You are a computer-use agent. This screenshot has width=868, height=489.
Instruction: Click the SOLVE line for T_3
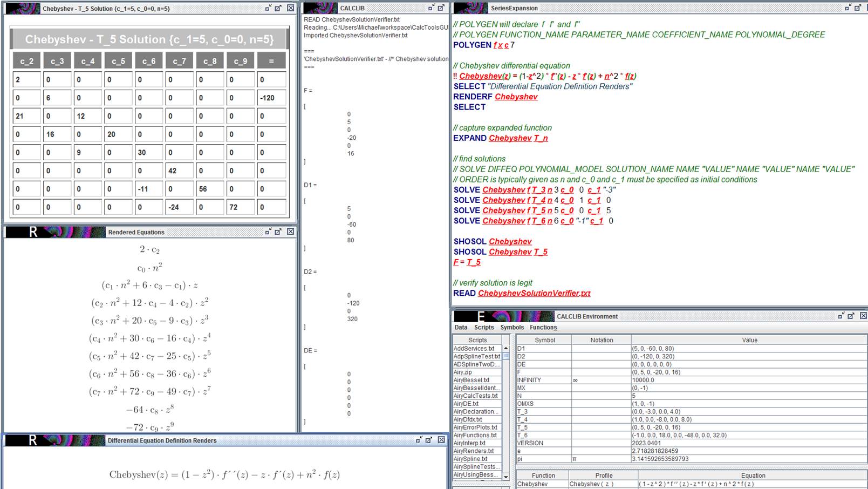(535, 190)
